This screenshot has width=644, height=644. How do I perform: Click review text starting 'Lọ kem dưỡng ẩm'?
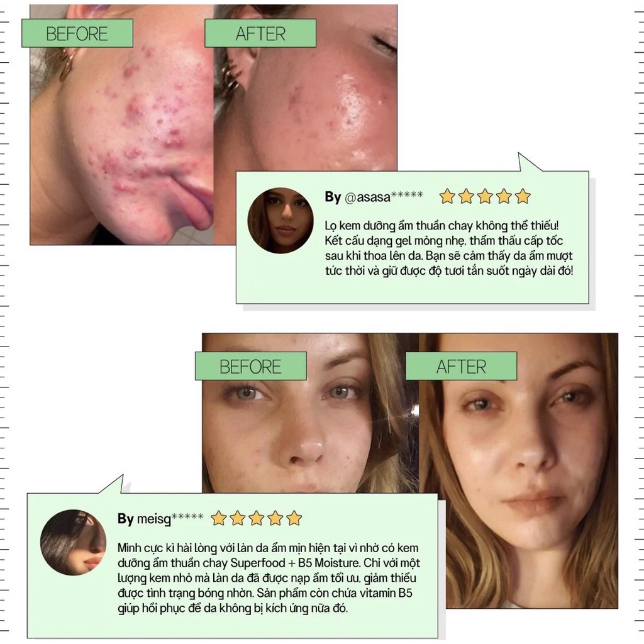click(x=448, y=248)
